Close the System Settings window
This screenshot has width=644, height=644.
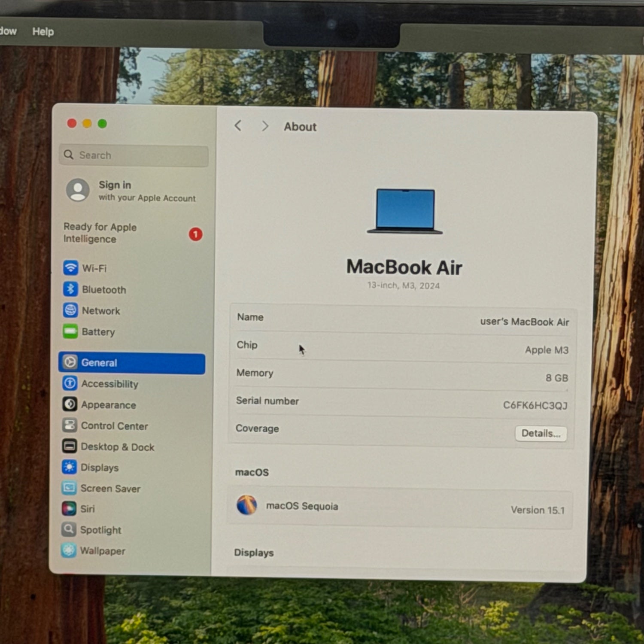coord(72,124)
